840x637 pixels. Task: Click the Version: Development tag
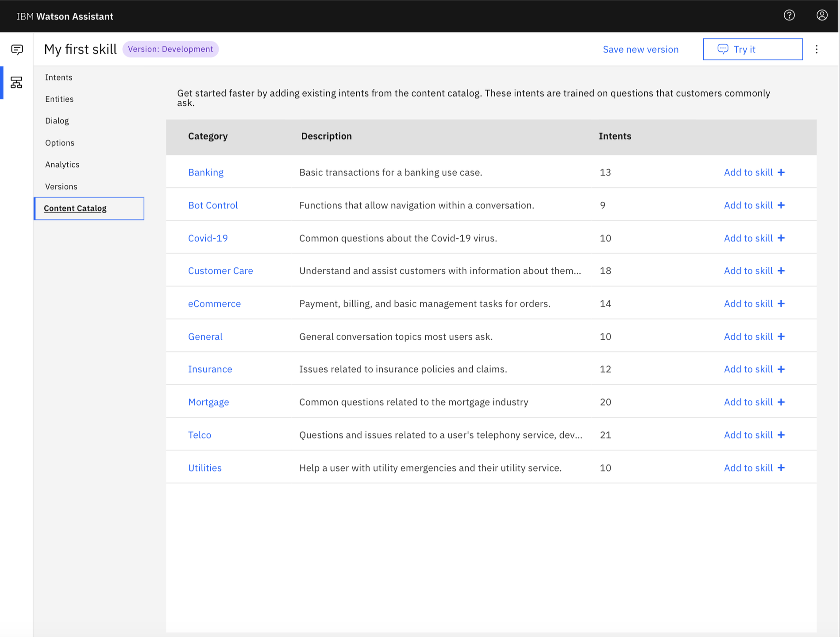point(170,49)
